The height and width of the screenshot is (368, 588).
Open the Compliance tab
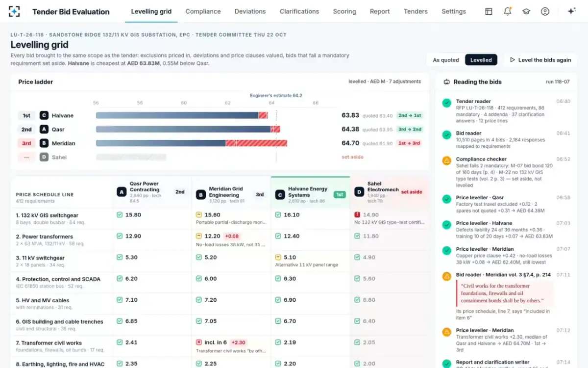point(203,11)
